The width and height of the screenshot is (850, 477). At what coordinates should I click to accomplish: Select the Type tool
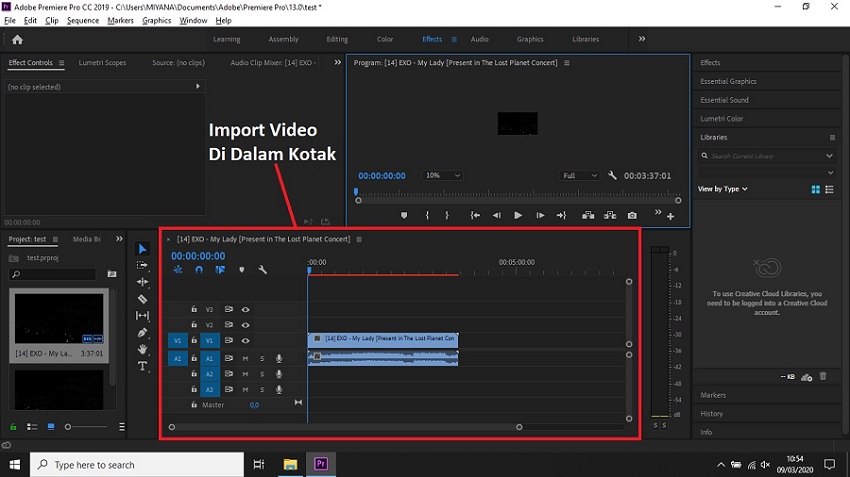point(142,366)
